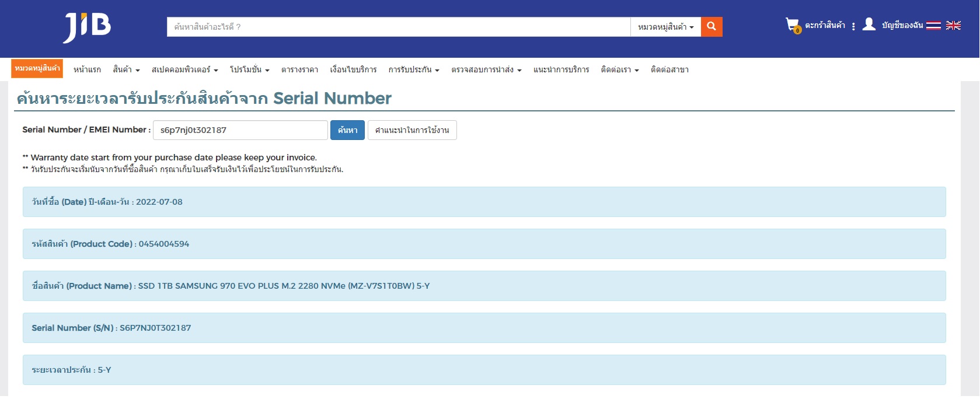Image resolution: width=980 pixels, height=399 pixels.
Task: Click the Thai warranty notice line
Action: tap(183, 170)
